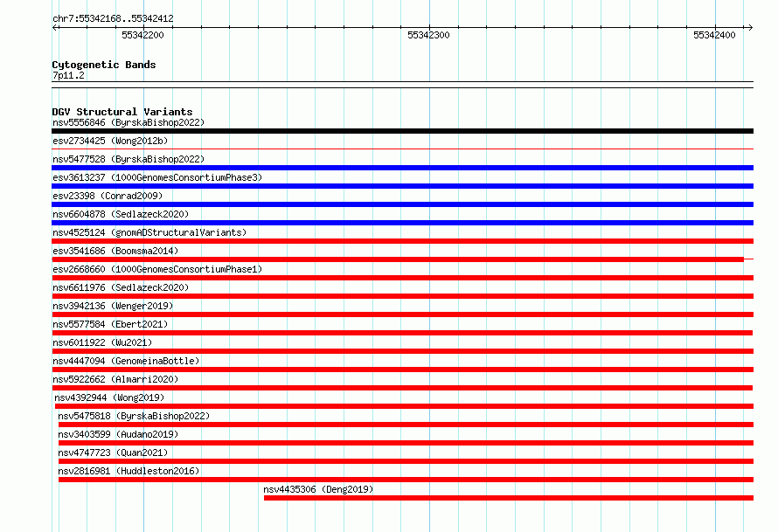Select the red nsv4747723 variant bar
778x532 pixels.
coord(406,461)
